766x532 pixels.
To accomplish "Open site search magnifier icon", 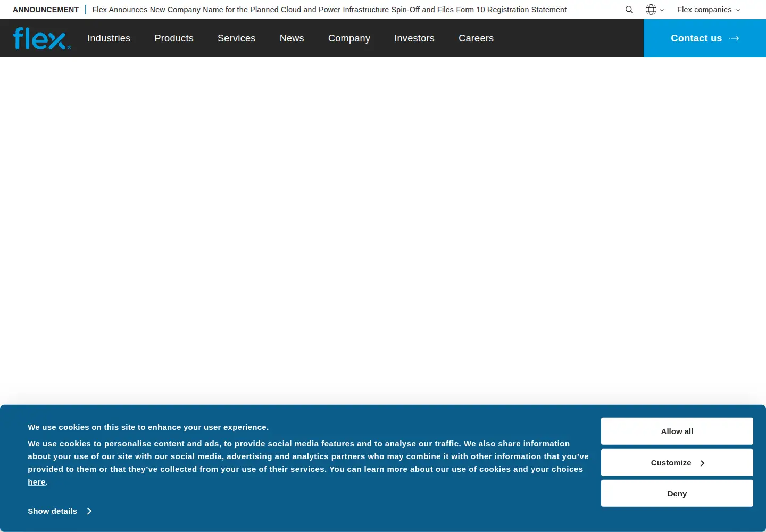I will (629, 10).
